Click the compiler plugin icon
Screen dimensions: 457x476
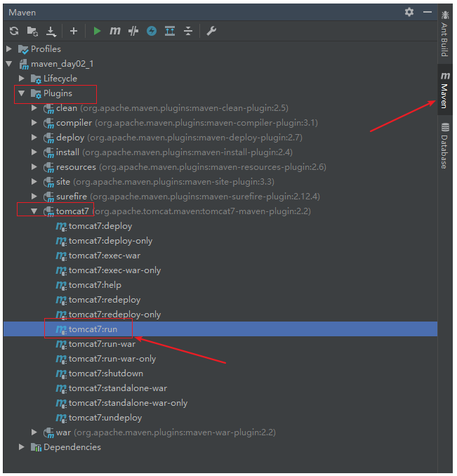pos(48,123)
